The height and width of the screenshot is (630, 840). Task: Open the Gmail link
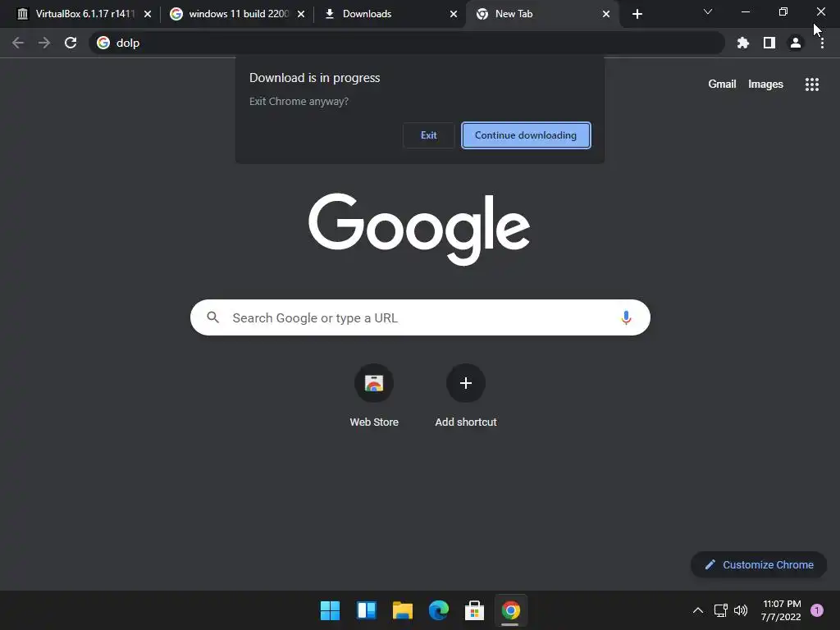722,84
